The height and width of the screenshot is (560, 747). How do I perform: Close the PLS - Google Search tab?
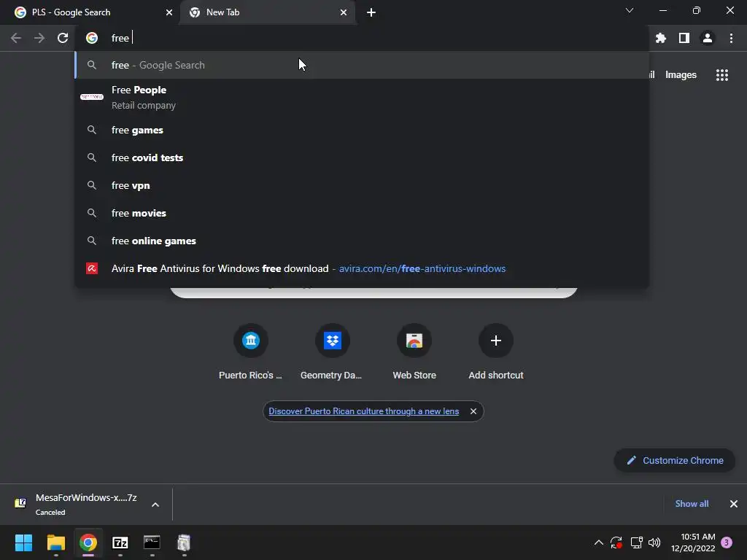click(169, 12)
